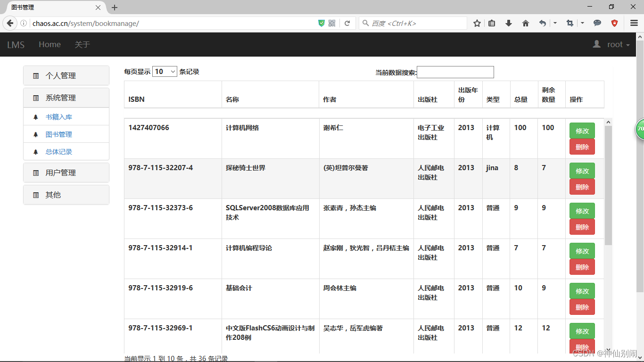Open the downloads arrow icon
The image size is (644, 362).
pyautogui.click(x=509, y=23)
